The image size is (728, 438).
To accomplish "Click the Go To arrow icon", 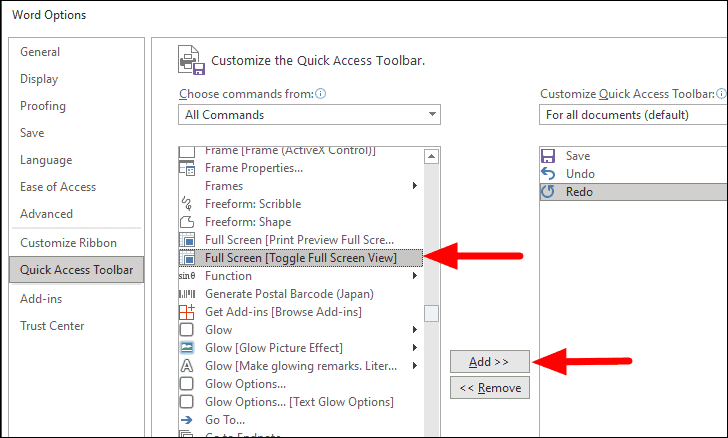I will (187, 420).
